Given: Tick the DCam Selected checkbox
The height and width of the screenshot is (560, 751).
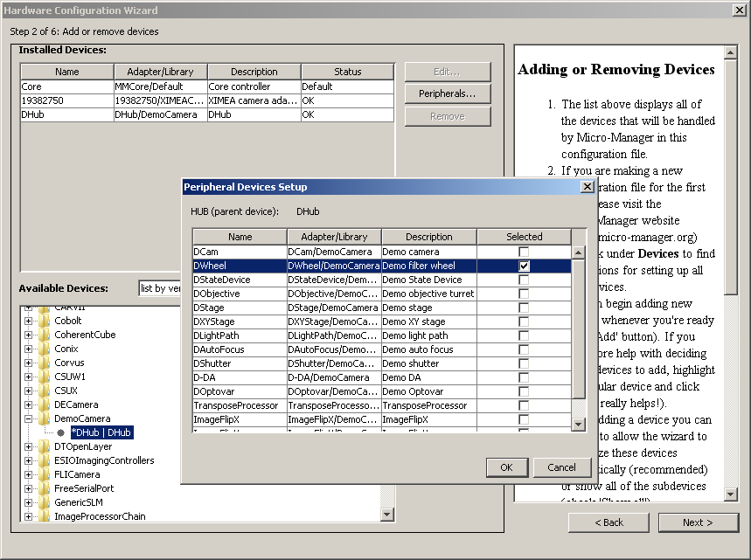Looking at the screenshot, I should pos(524,252).
